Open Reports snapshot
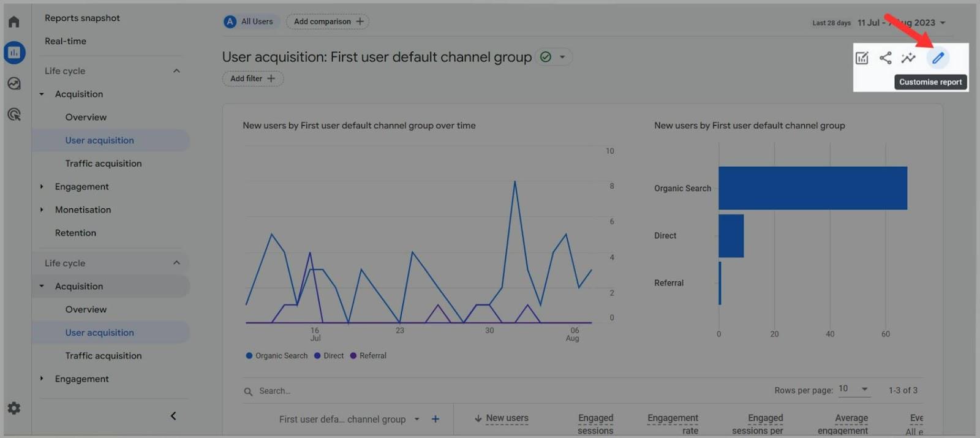 point(82,18)
